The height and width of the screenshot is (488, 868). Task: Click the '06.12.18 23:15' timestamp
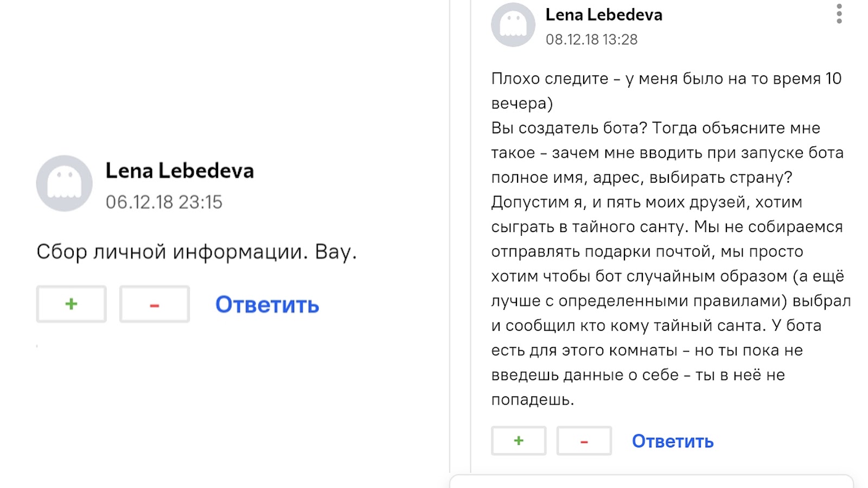click(x=164, y=202)
